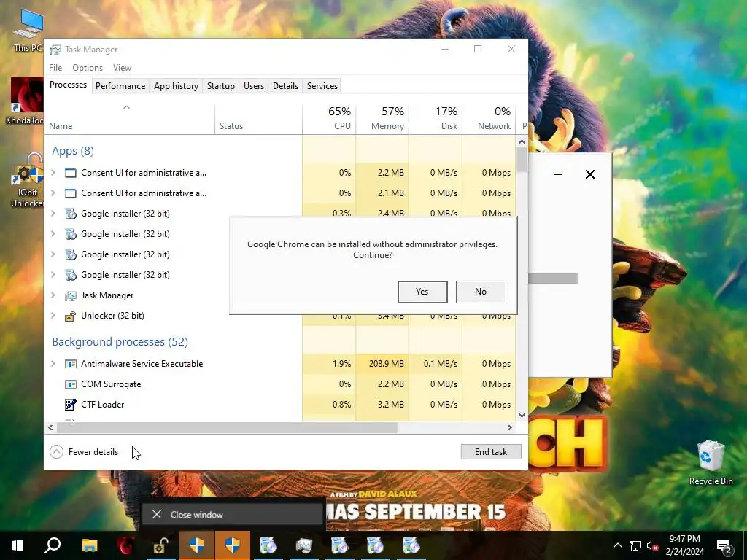Close the installer window behind Task Manager
The height and width of the screenshot is (560, 747).
pos(589,174)
